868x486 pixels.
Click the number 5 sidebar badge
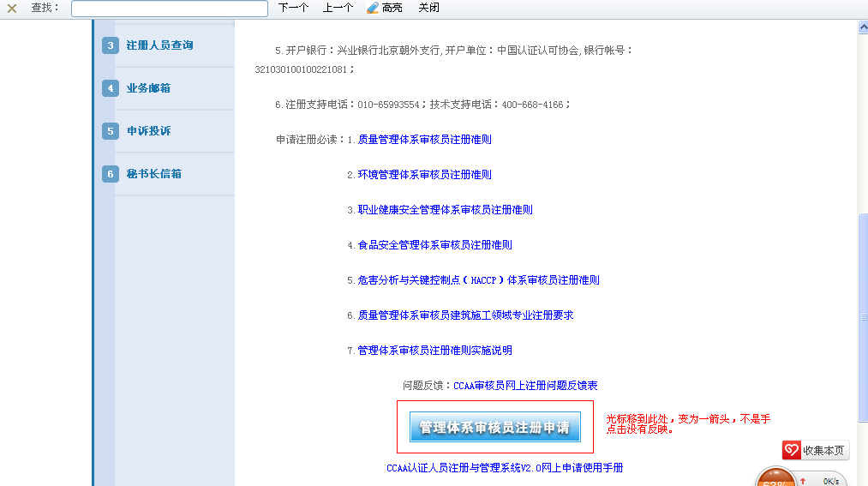[x=111, y=131]
